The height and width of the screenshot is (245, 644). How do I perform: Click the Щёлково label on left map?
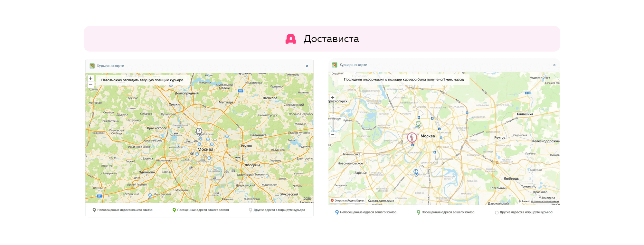tap(270, 98)
